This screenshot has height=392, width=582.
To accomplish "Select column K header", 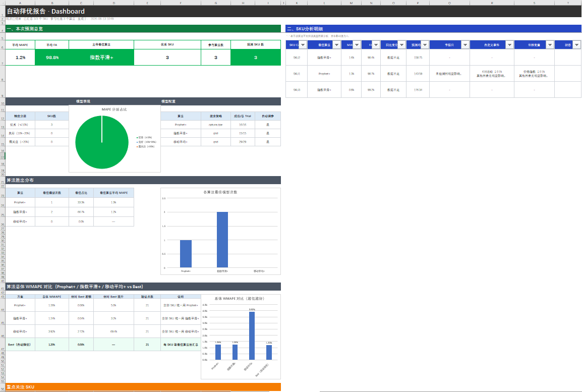I will (297, 3).
